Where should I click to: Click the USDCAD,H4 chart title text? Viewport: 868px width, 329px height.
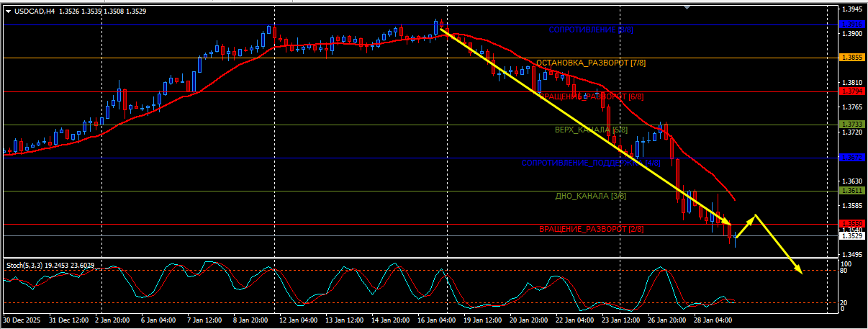click(x=35, y=11)
